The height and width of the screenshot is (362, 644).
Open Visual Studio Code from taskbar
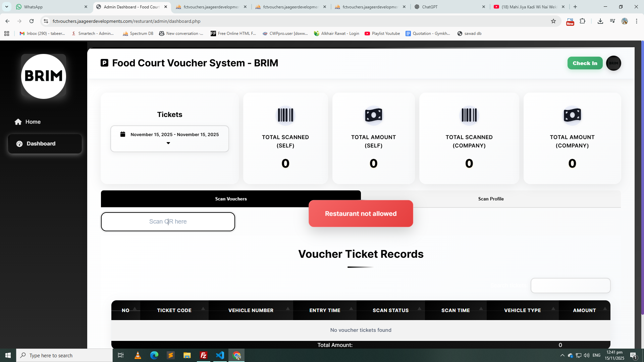pos(220,355)
